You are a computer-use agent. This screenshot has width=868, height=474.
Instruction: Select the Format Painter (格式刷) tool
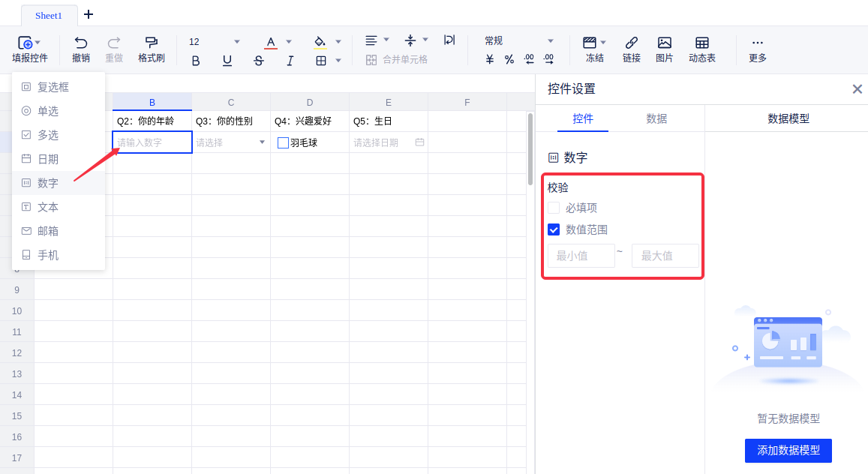click(151, 43)
